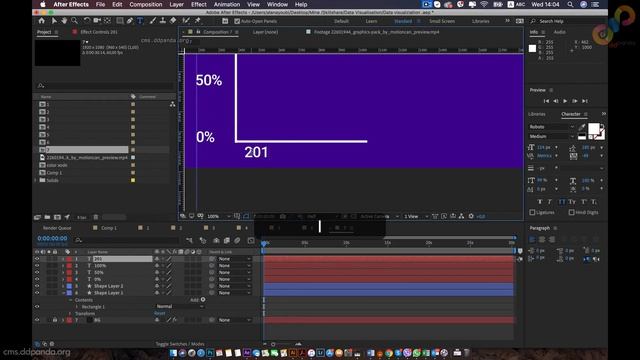Open the Composition menu
Screen dimensions: 640x360
point(146,4)
